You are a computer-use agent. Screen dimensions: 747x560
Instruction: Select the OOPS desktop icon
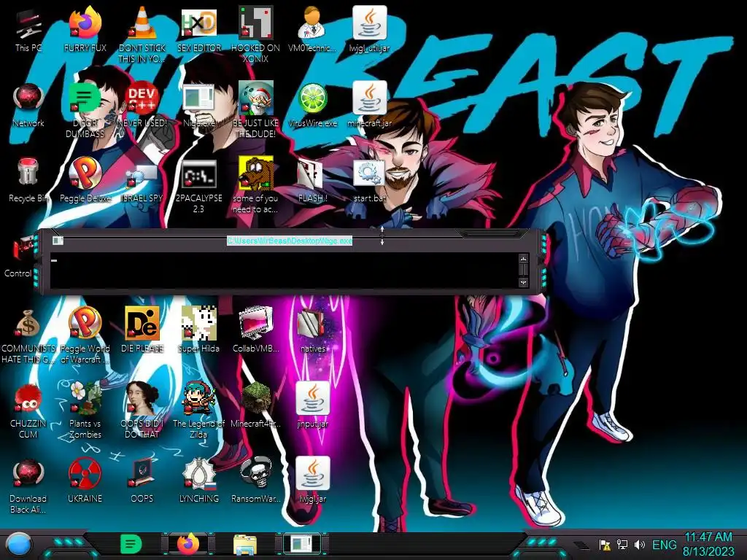point(142,481)
